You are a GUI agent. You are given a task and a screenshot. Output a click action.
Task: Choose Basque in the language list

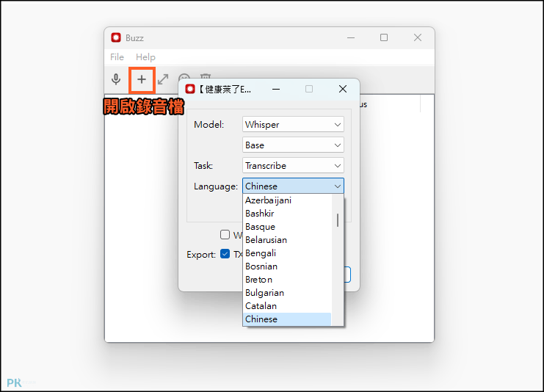point(287,227)
